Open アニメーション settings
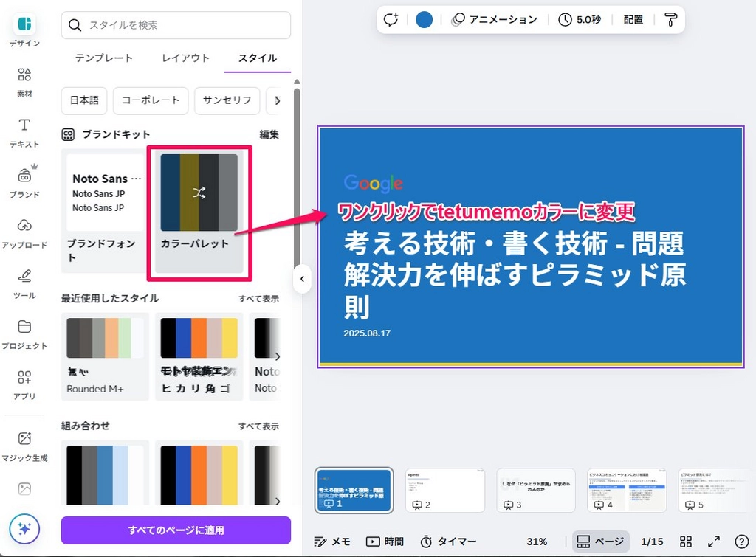 click(494, 20)
